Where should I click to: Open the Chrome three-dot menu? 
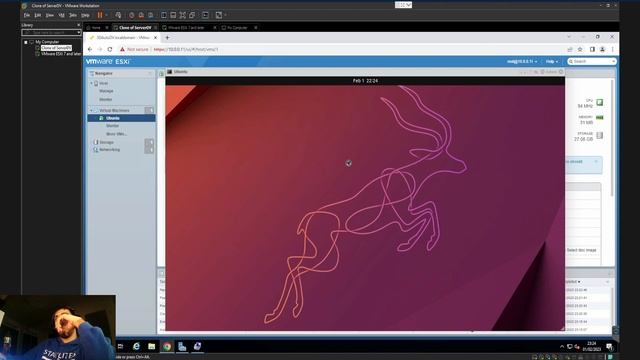point(612,49)
